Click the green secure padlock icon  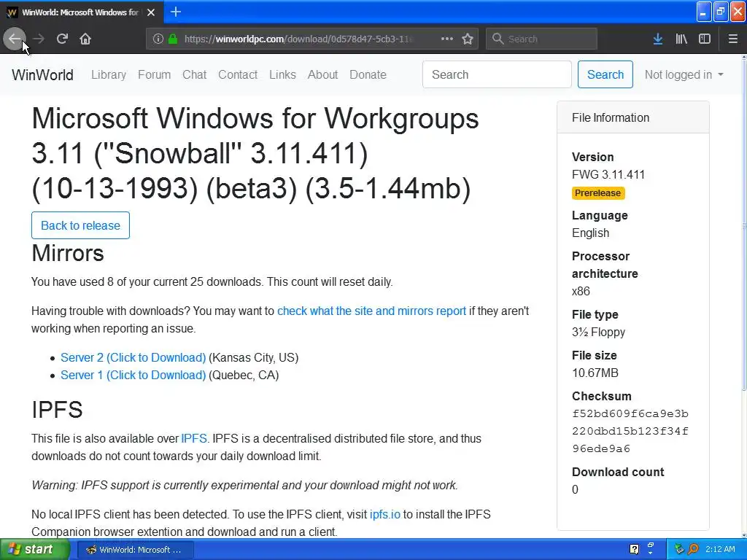[173, 39]
